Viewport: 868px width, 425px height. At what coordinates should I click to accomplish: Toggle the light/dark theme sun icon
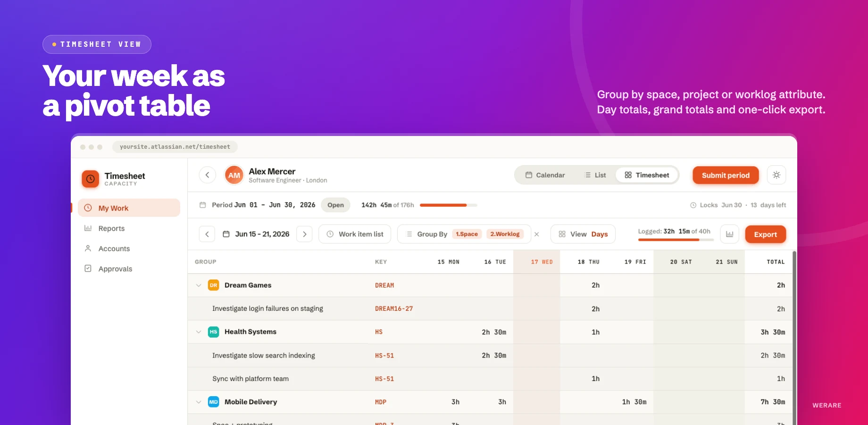776,175
